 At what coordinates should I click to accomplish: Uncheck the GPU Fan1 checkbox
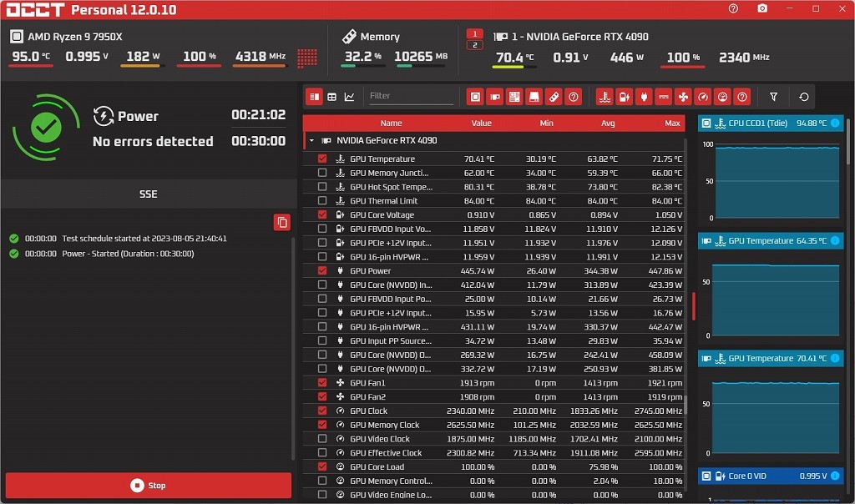pyautogui.click(x=322, y=383)
